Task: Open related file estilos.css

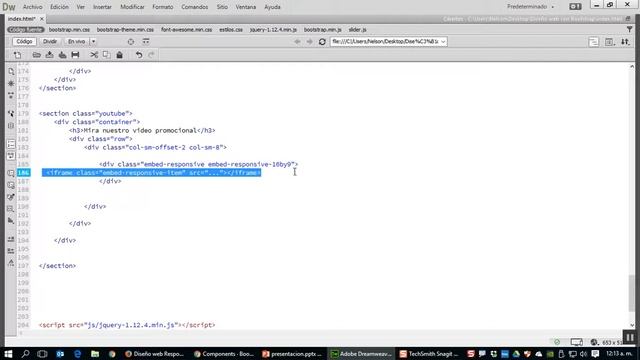Action: click(231, 30)
